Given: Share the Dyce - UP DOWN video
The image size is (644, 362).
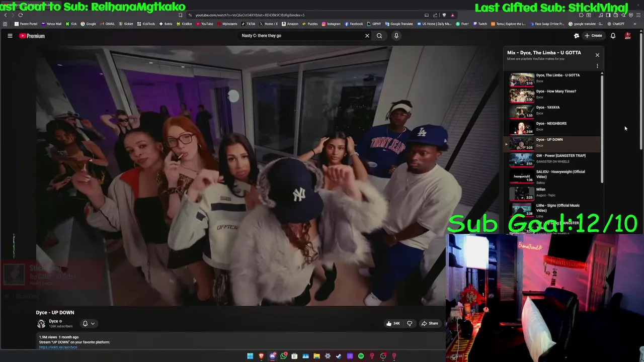Looking at the screenshot, I should tap(430, 323).
